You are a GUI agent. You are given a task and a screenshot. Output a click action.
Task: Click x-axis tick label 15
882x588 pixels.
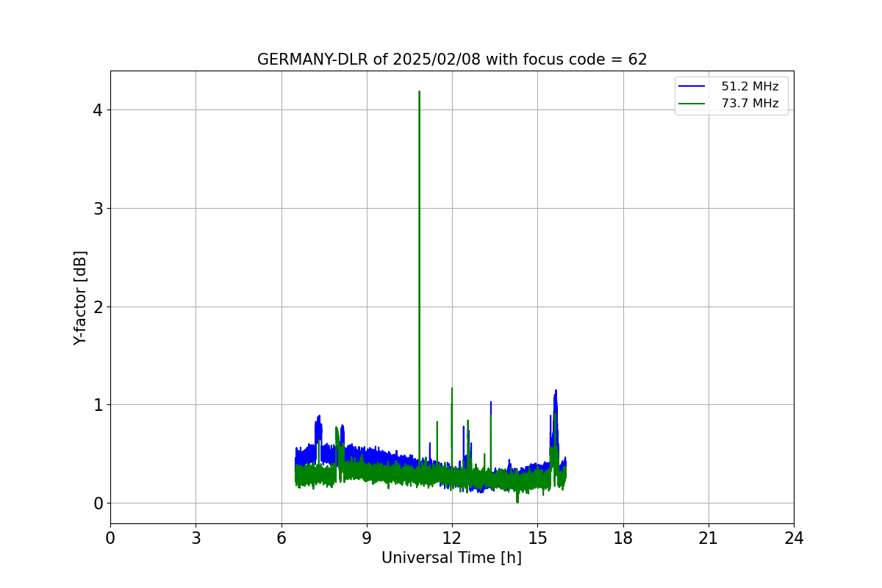point(537,538)
